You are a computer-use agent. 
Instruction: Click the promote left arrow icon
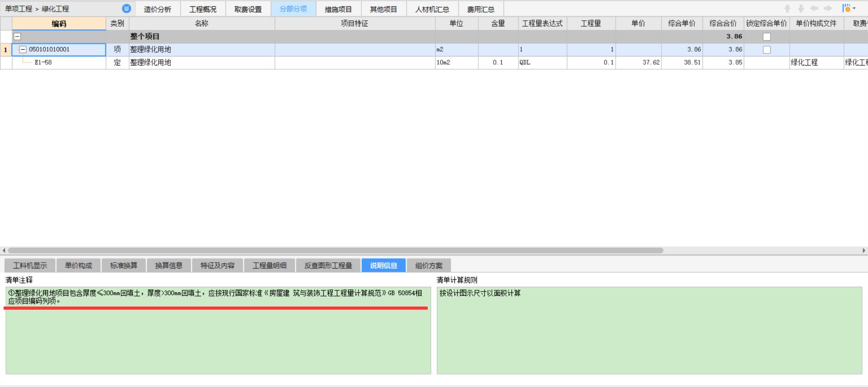814,9
